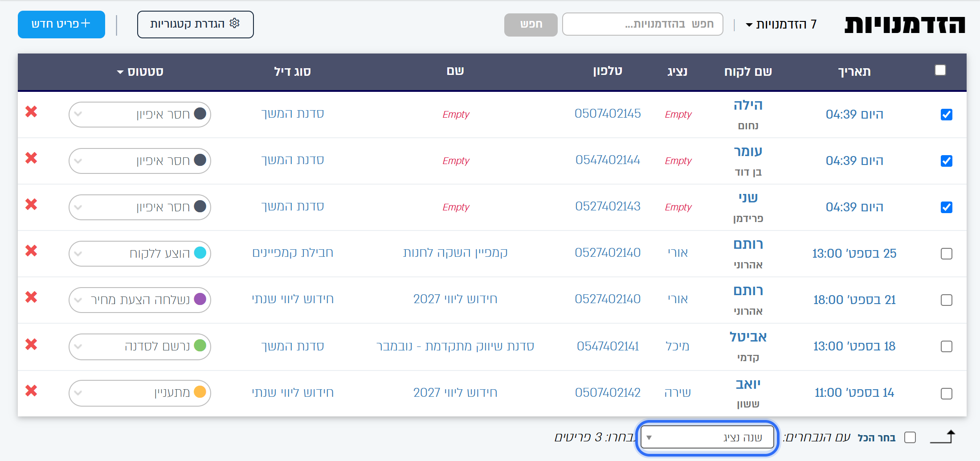Image resolution: width=980 pixels, height=461 pixels.
Task: Open status dropdown הוצע ללקוח
Action: click(140, 254)
